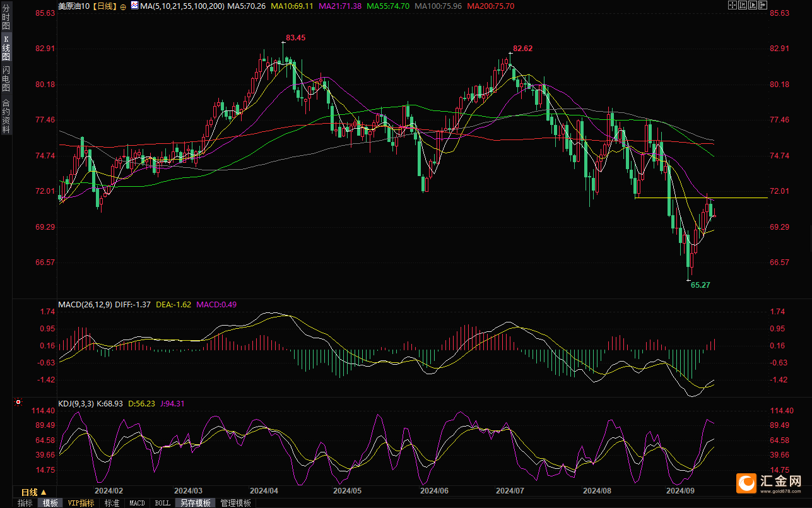Click the 2024/02 date label

coord(109,490)
